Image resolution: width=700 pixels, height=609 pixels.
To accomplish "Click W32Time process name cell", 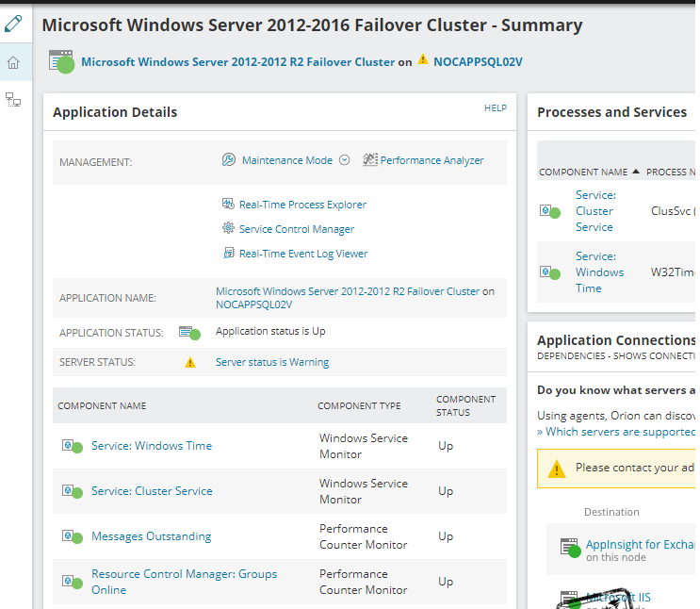I will point(673,272).
